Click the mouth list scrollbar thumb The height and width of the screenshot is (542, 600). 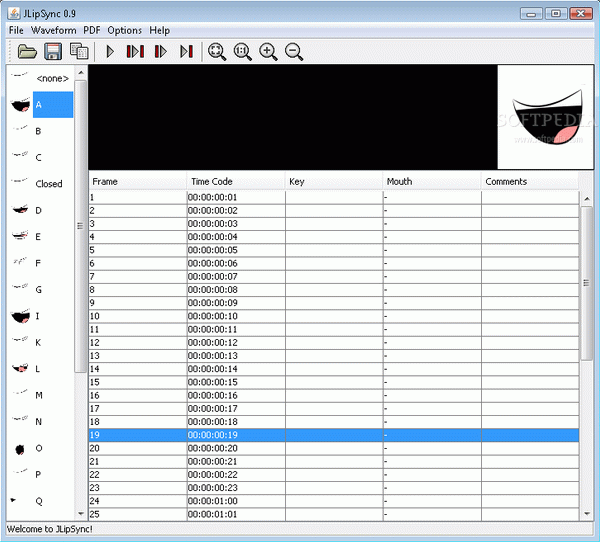81,226
